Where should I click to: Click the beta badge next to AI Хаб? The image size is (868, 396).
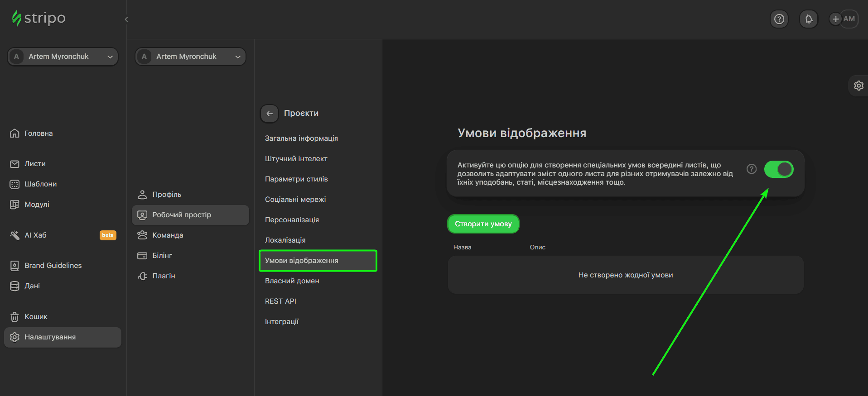(108, 235)
